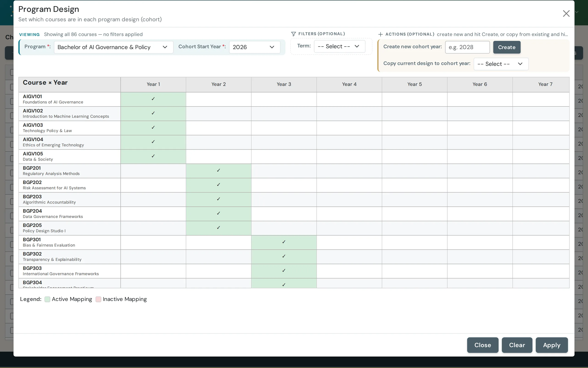
Task: Click the Close button
Action: pyautogui.click(x=483, y=345)
